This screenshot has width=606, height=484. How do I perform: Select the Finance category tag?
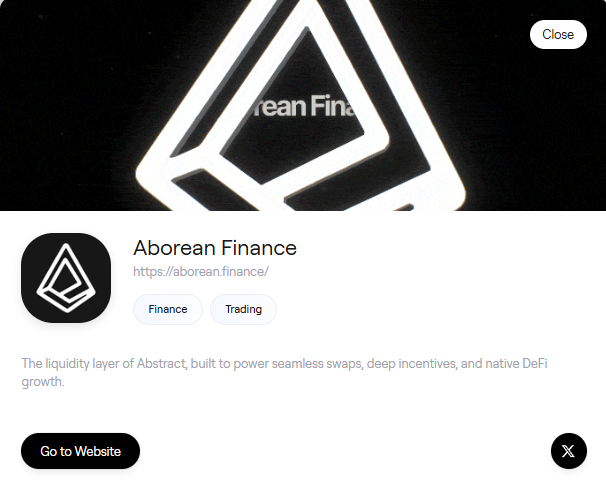168,309
